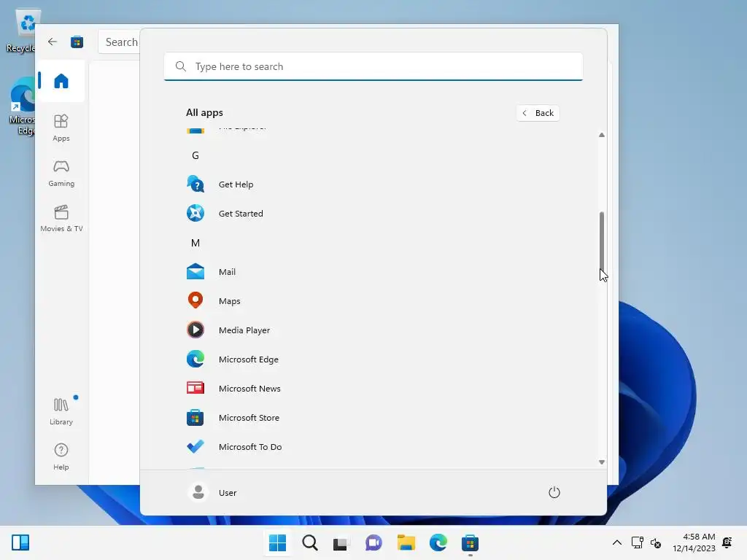
Task: Switch to Microsoft Store on taskbar
Action: [x=470, y=542]
